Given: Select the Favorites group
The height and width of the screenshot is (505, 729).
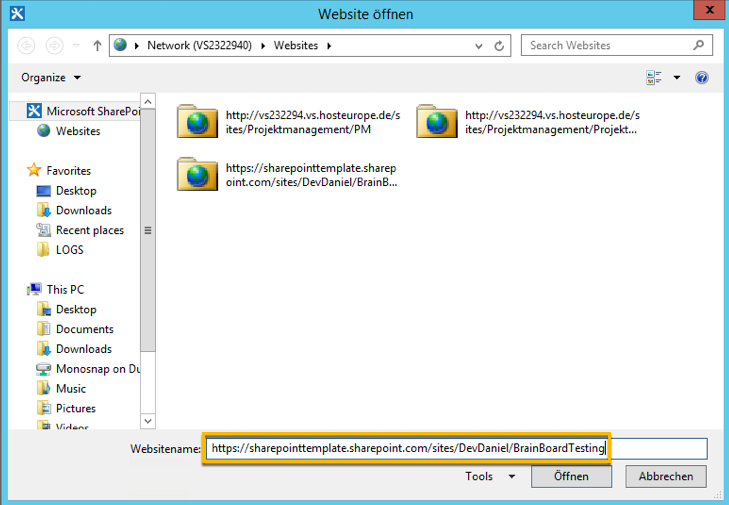Looking at the screenshot, I should [68, 171].
